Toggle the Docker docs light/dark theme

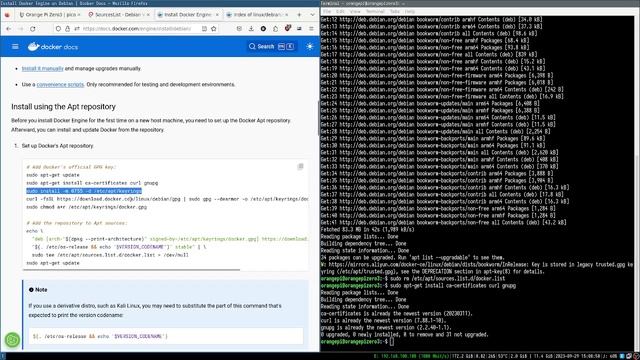(x=310, y=47)
